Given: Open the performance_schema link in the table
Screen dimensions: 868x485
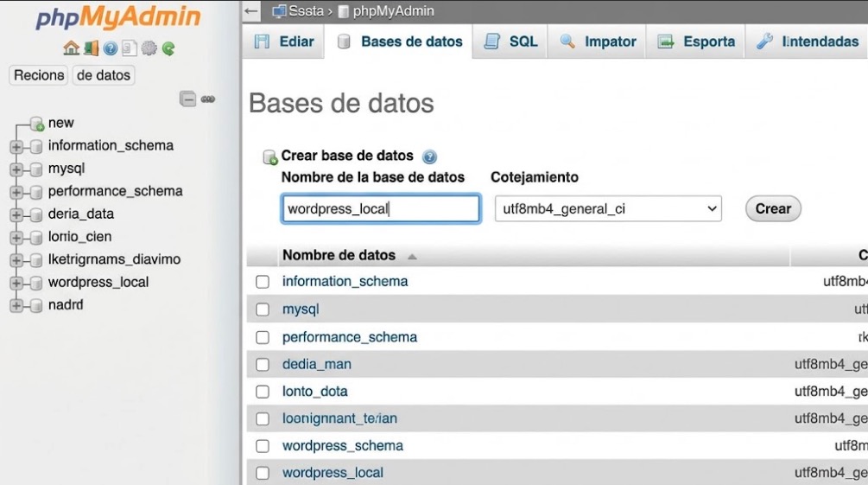Looking at the screenshot, I should [x=349, y=337].
